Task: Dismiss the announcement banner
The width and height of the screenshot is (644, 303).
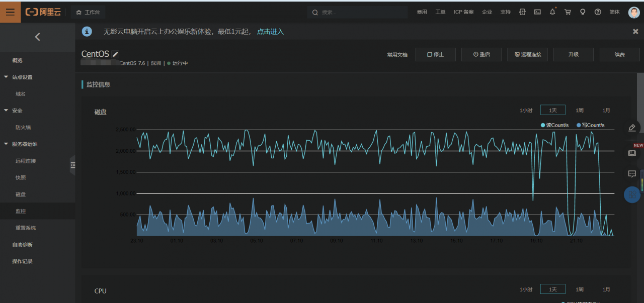Action: (x=635, y=32)
